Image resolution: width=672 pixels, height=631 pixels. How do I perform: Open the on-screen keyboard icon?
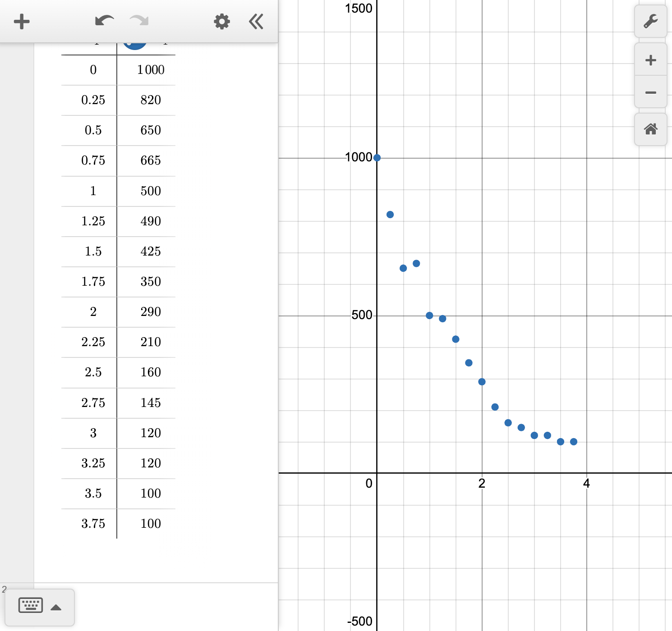pos(30,606)
